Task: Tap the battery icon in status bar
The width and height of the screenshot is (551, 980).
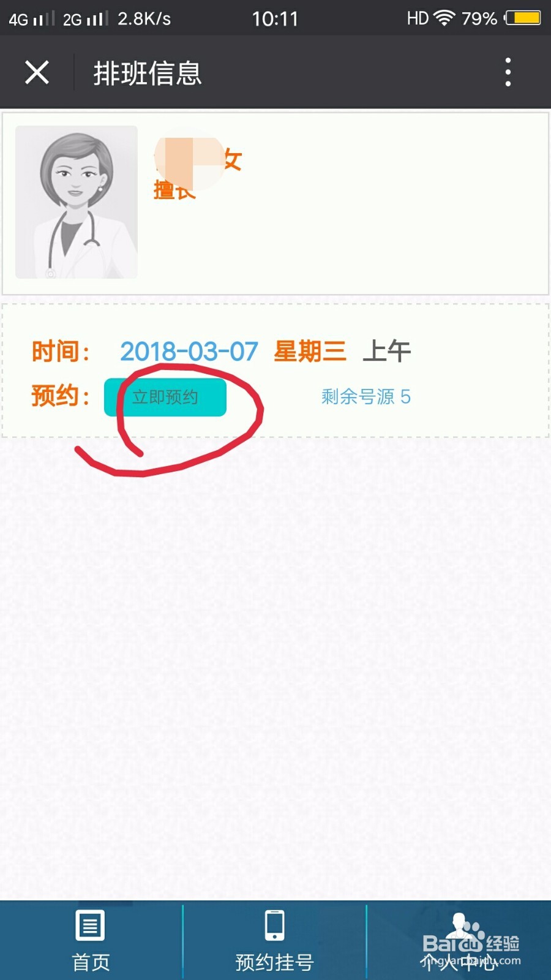Action: pyautogui.click(x=523, y=18)
